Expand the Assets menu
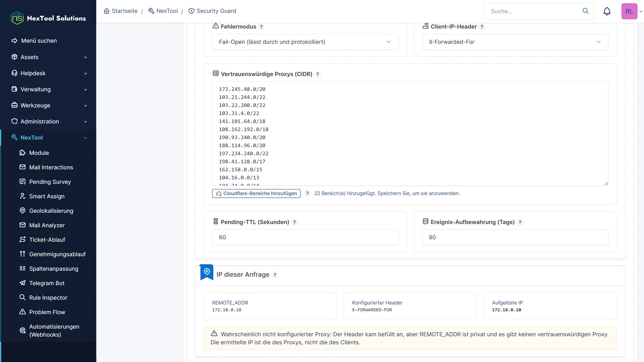Viewport: 644px width, 362px height. tap(48, 57)
